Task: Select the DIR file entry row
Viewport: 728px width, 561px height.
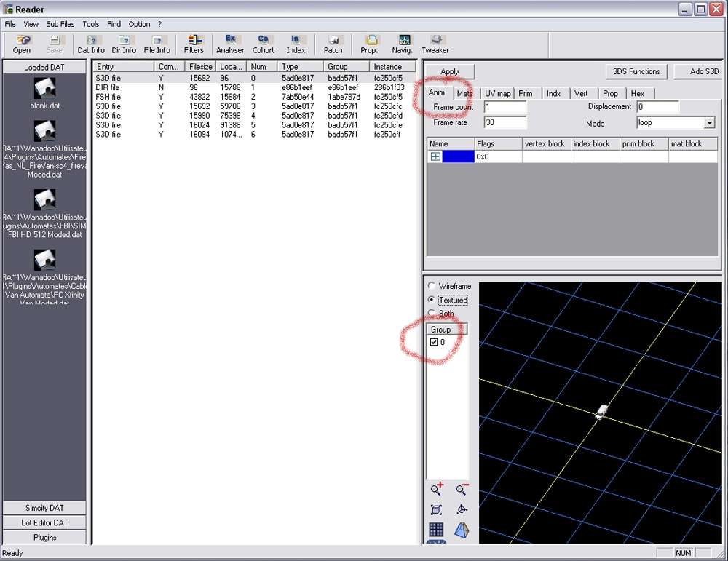Action: tap(254, 87)
